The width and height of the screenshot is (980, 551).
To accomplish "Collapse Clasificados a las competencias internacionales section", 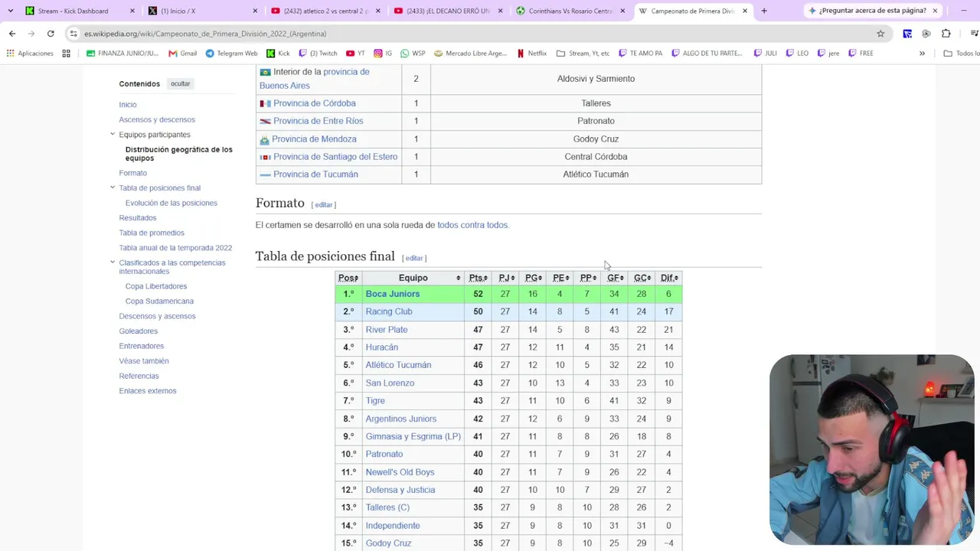I will pos(113,262).
